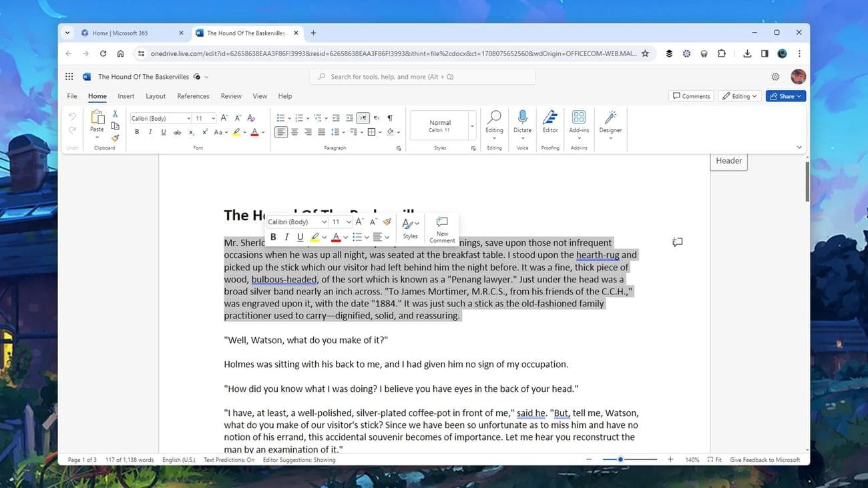868x488 pixels.
Task: Toggle paragraph marks visibility
Action: 389,117
